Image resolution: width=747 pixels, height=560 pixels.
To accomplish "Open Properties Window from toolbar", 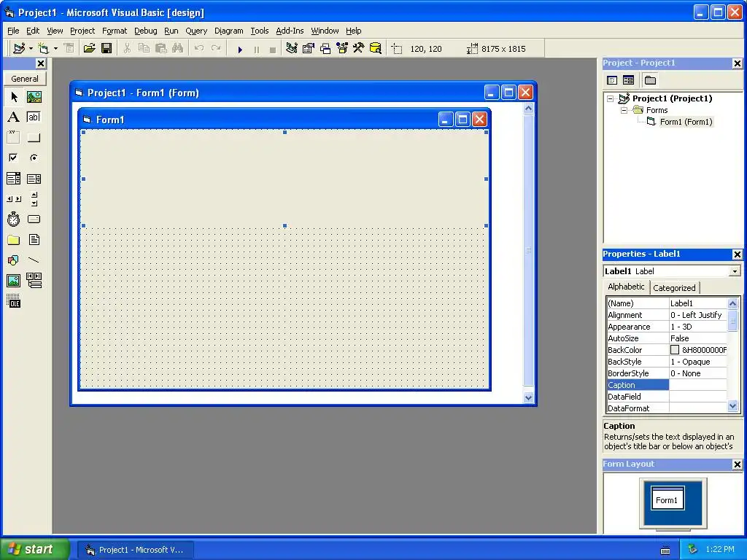I will 309,49.
